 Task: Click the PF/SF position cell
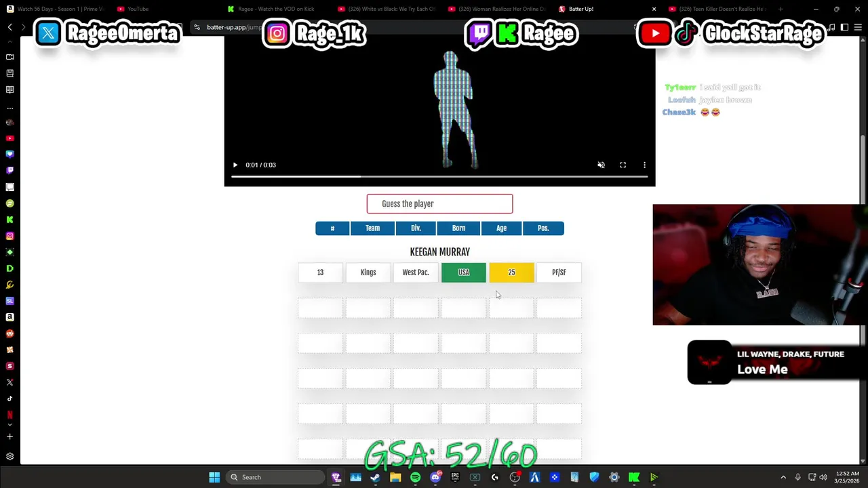point(559,272)
